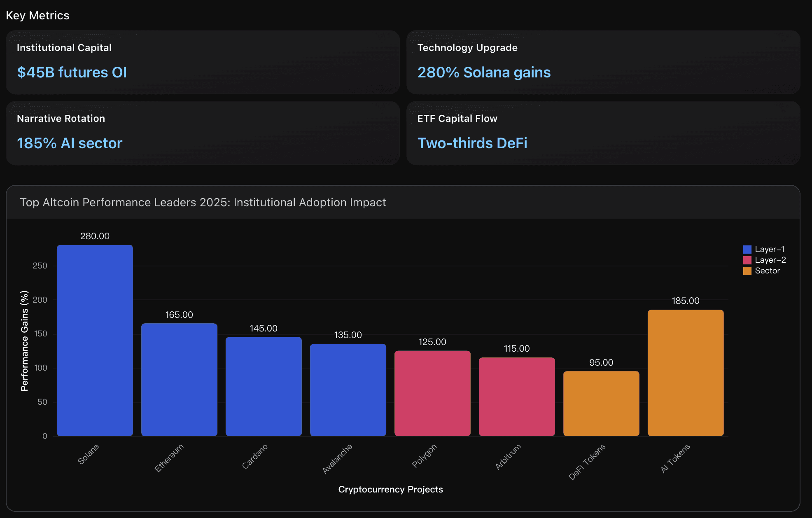Click the Solana x-axis label
This screenshot has height=518, width=812.
89,454
